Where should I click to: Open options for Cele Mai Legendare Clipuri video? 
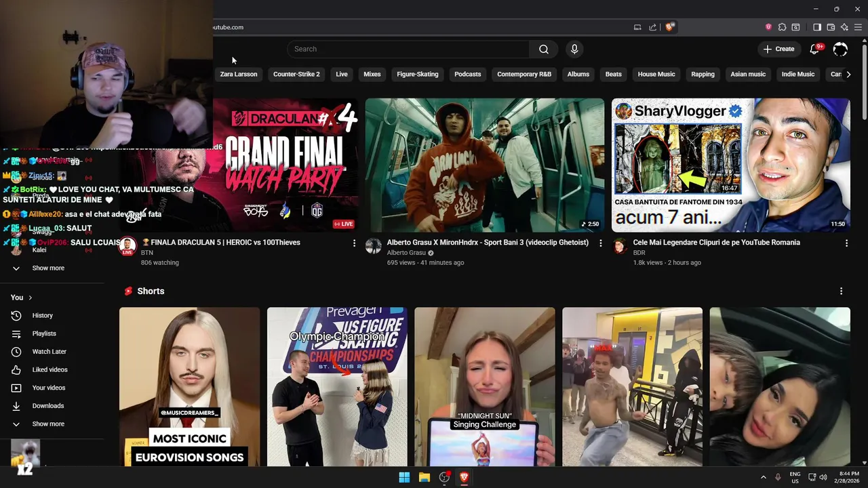click(846, 243)
